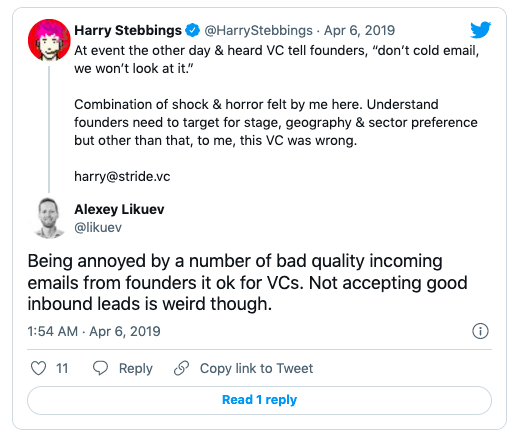514x438 pixels.
Task: Click the reply tweet text about inbound leads
Action: coord(247,283)
